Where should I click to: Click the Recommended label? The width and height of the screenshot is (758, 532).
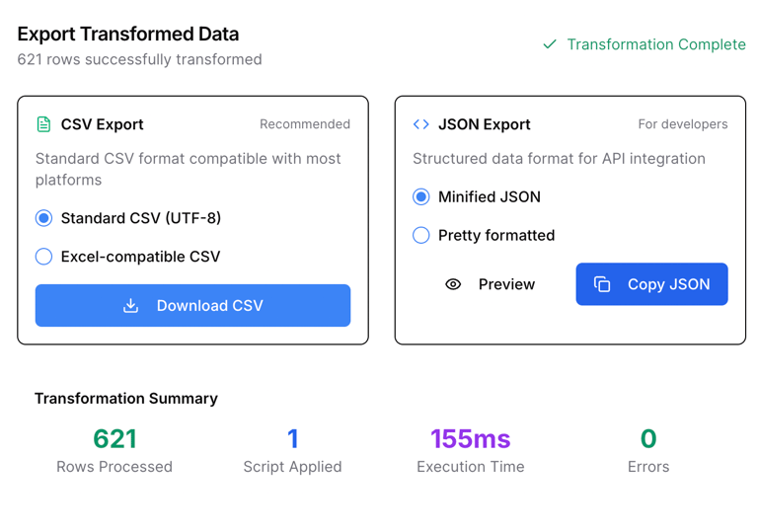click(305, 124)
